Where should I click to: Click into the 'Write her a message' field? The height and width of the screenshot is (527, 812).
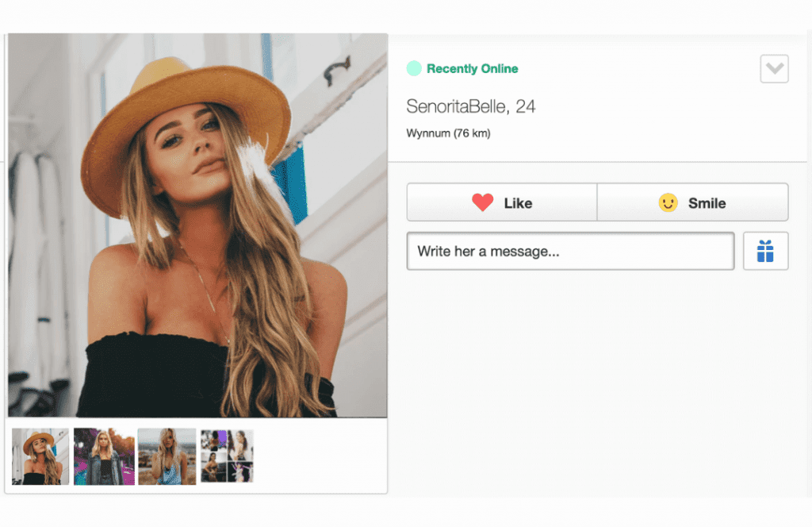pyautogui.click(x=570, y=252)
